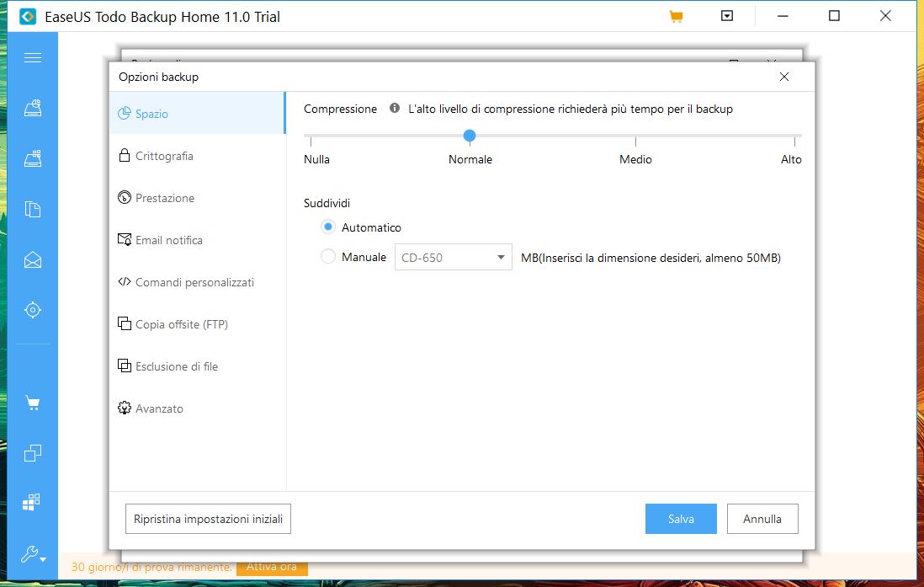Click the System Clone grid sidebar icon
Image resolution: width=924 pixels, height=587 pixels.
coord(31,502)
